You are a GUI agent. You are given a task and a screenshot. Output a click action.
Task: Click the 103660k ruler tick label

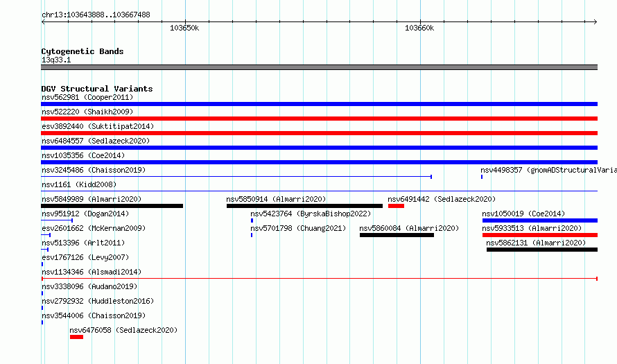(x=419, y=28)
